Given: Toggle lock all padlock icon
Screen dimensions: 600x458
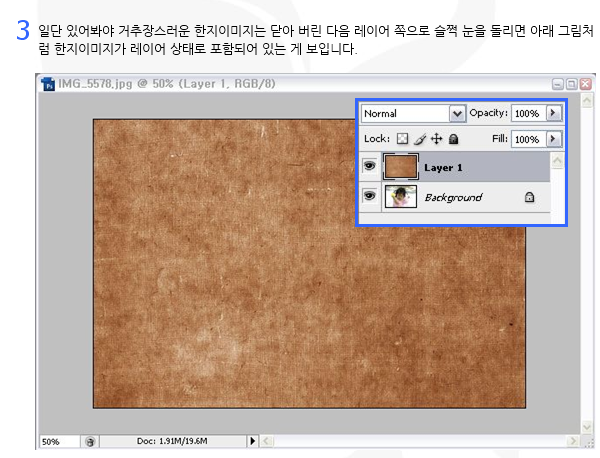Looking at the screenshot, I should (x=453, y=139).
